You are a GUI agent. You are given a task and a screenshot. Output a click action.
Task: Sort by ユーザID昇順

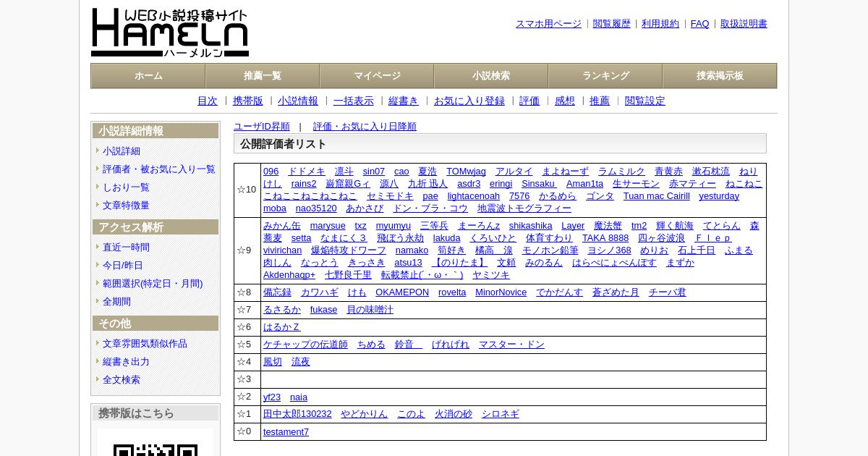[x=262, y=127]
